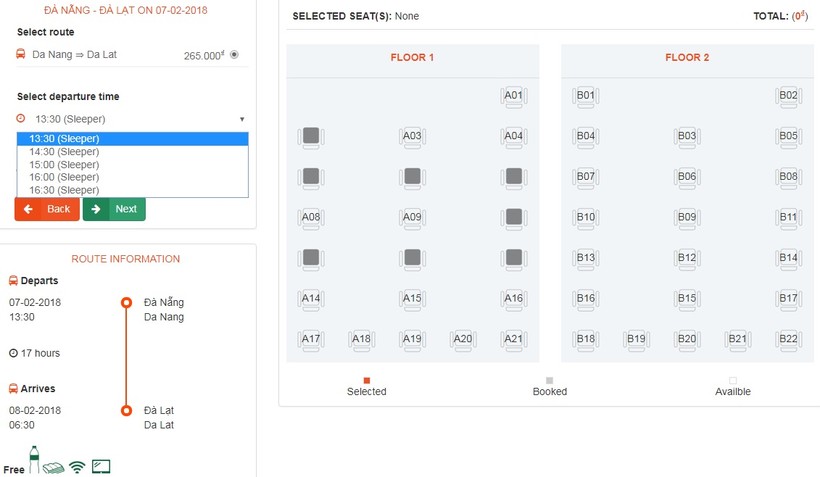This screenshot has width=820, height=477.
Task: Open the departure time dropdown
Action: (x=132, y=119)
